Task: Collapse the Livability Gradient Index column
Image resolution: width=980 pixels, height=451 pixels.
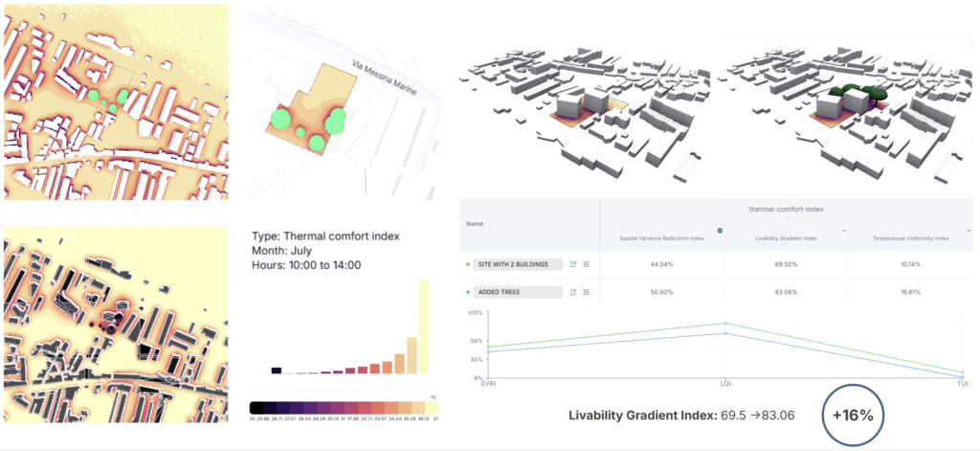Action: tap(843, 230)
